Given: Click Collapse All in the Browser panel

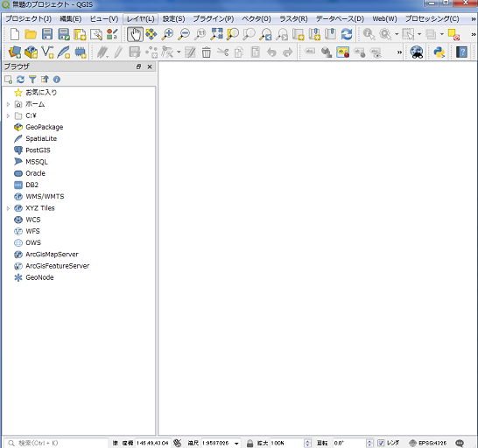Looking at the screenshot, I should pyautogui.click(x=45, y=80).
